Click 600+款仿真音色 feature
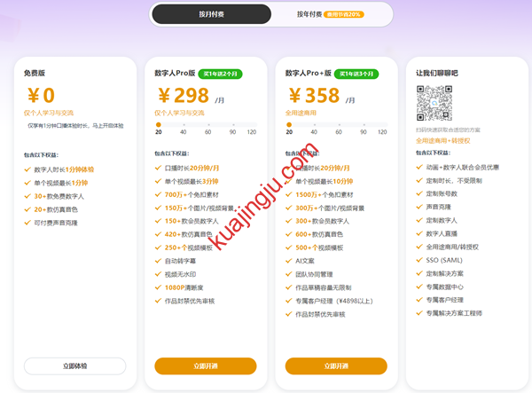The height and width of the screenshot is (393, 532). pos(319,234)
